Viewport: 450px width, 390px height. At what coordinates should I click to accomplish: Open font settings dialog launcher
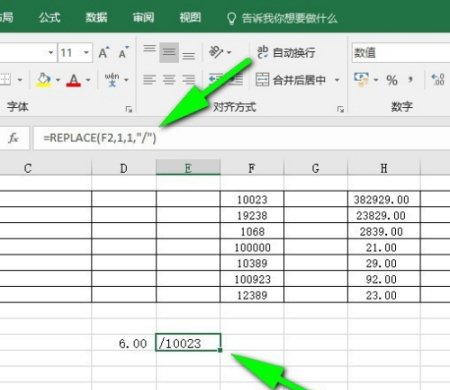(x=129, y=109)
